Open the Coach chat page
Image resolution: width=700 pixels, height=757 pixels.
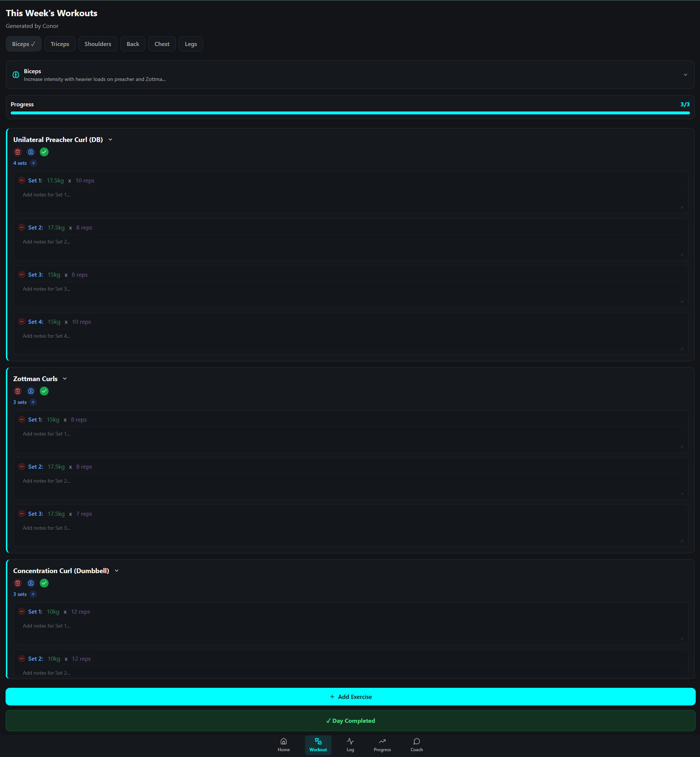(x=416, y=745)
